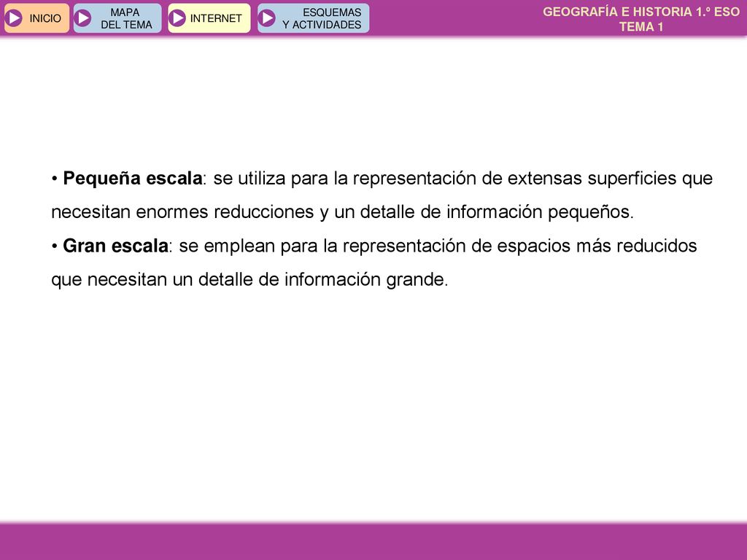Select the bold term Pequeña escala
The height and width of the screenshot is (560, 747).
click(x=133, y=179)
